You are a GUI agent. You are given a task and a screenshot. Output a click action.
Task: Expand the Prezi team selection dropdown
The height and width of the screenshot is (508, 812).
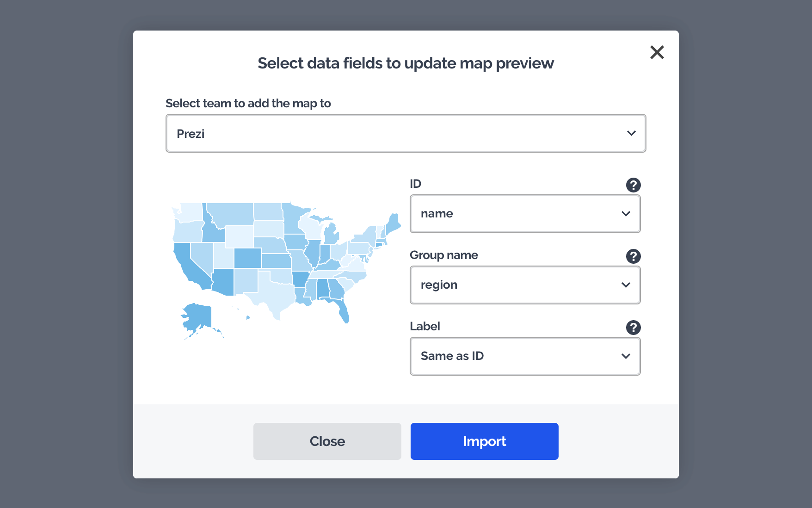406,133
